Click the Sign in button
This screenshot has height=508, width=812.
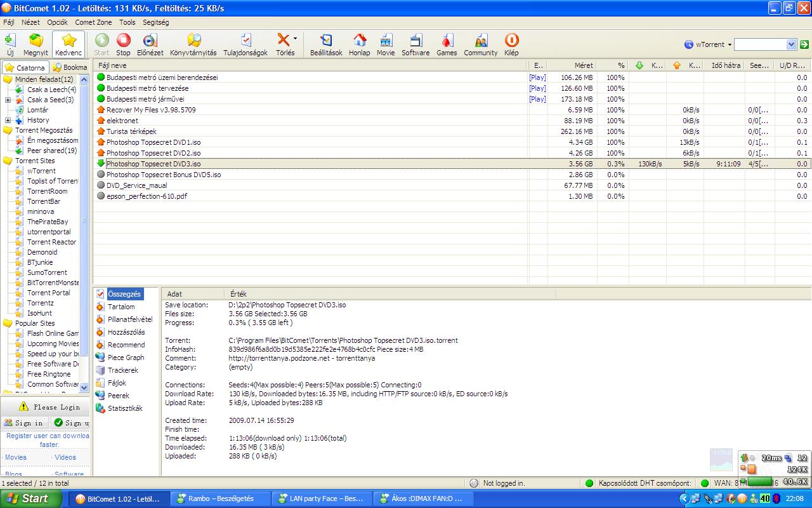point(25,423)
